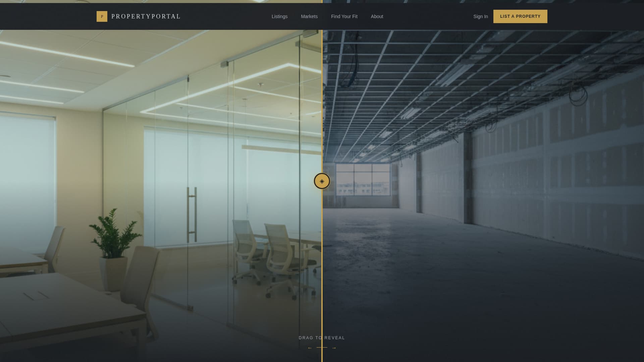Screen dimensions: 644x362
Task: Select the diamond handle on the comparison slider
Action: 322,181
